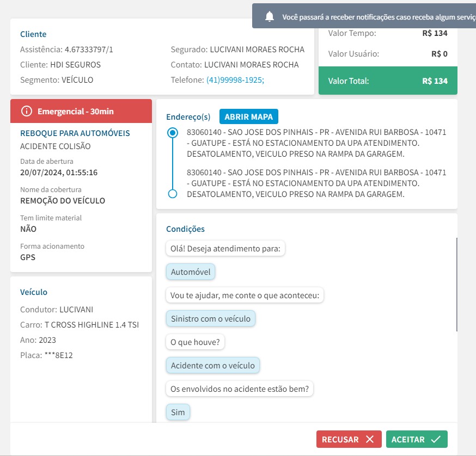Viewport: 476px width, 456px height.
Task: Click the 'Sim' reply bubble
Action: (178, 412)
